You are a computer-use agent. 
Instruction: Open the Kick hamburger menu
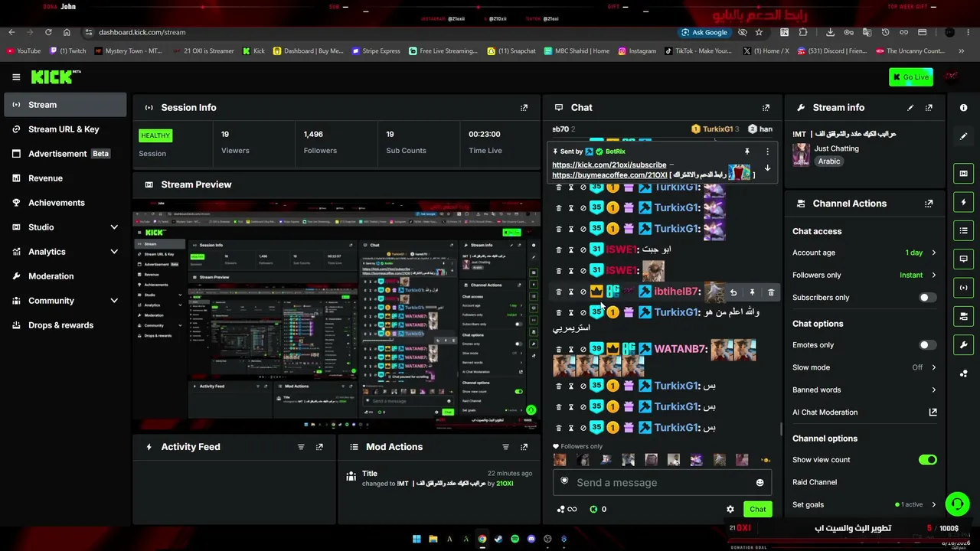click(x=16, y=77)
